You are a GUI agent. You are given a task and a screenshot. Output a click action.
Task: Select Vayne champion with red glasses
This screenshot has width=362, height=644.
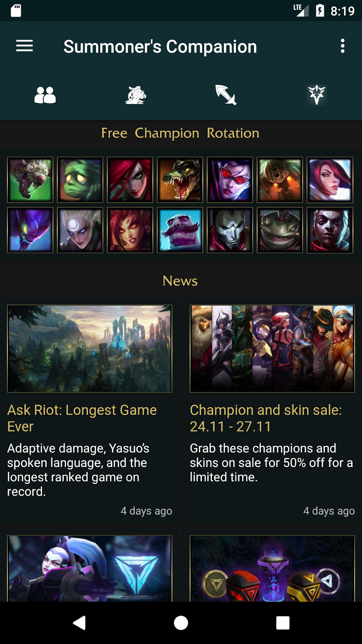(230, 180)
